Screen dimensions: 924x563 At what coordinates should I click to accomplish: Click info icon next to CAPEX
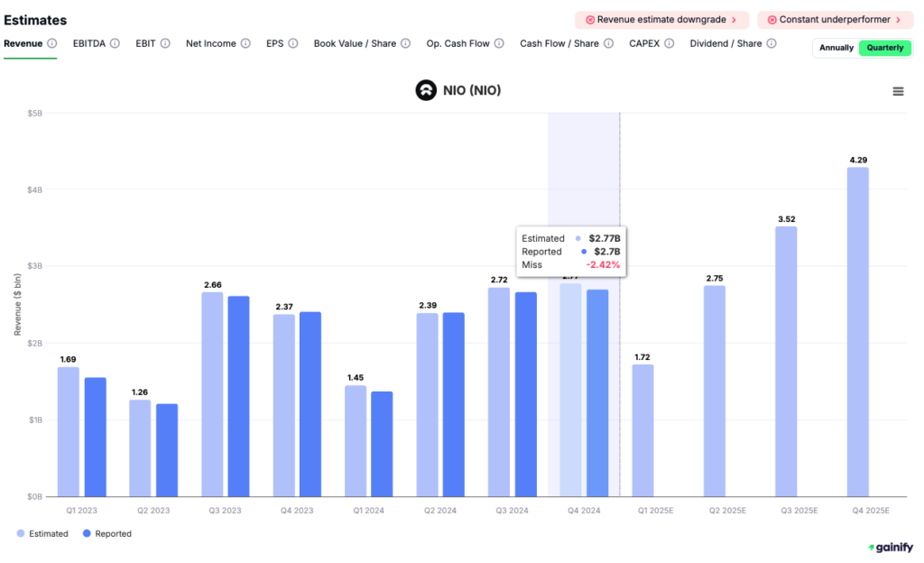click(669, 43)
